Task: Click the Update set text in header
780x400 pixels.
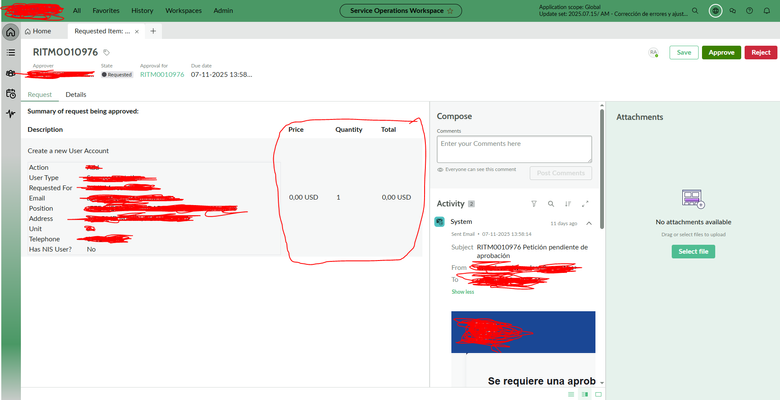Action: [x=614, y=14]
